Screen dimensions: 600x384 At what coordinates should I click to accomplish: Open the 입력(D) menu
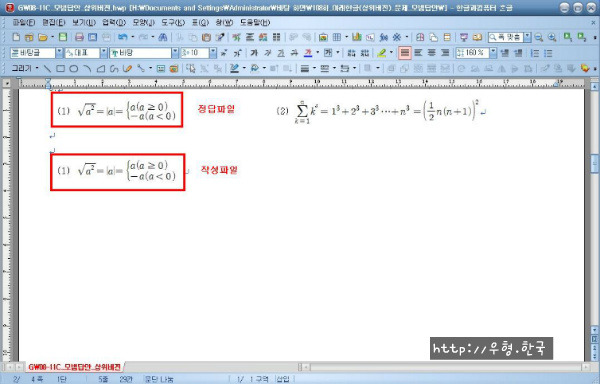coord(114,23)
